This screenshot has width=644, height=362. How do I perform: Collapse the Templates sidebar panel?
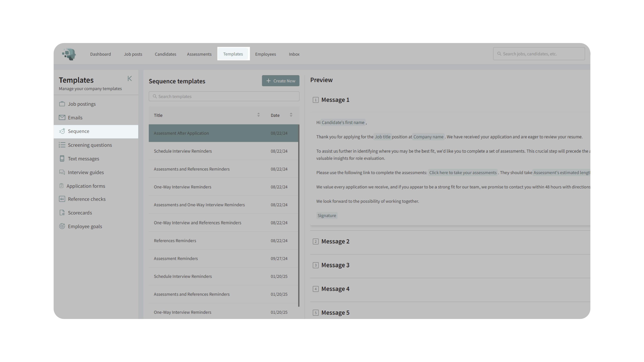pyautogui.click(x=129, y=79)
